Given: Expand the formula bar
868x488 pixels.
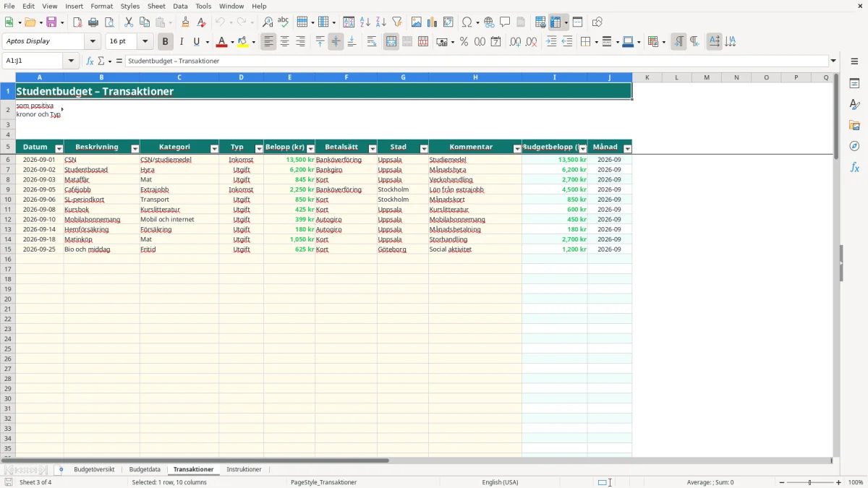Looking at the screenshot, I should [833, 61].
